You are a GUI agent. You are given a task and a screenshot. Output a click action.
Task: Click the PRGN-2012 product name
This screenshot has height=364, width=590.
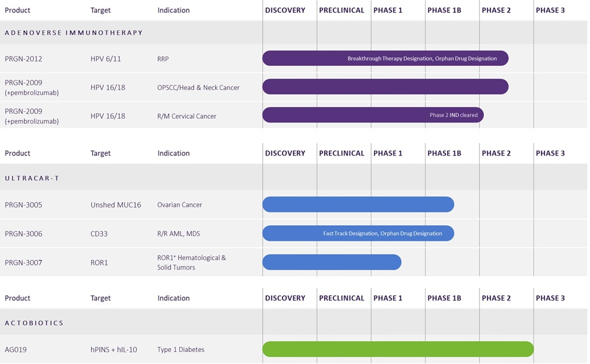click(x=24, y=59)
